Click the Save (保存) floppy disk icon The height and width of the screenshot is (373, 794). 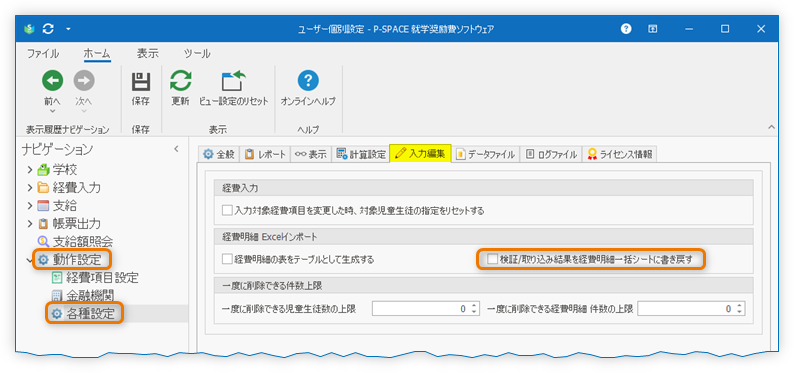pos(140,81)
